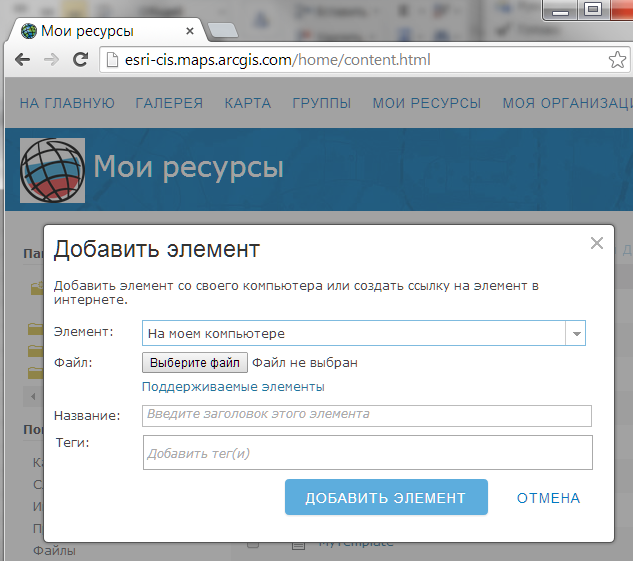Viewport: 633px width, 561px height.
Task: Open ГРУППЫ navigation item
Action: pyautogui.click(x=321, y=103)
